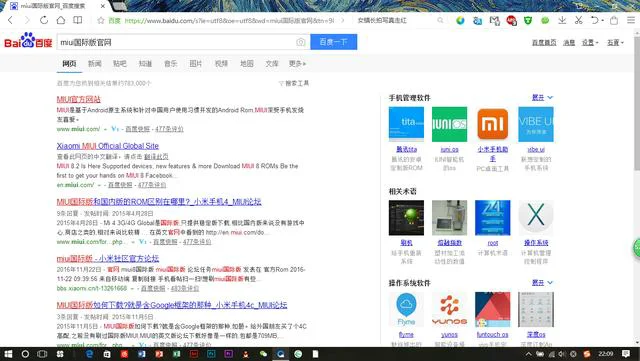Viewport: 640px width, 361px height.
Task: Click the camera image search icon
Action: pos(301,42)
